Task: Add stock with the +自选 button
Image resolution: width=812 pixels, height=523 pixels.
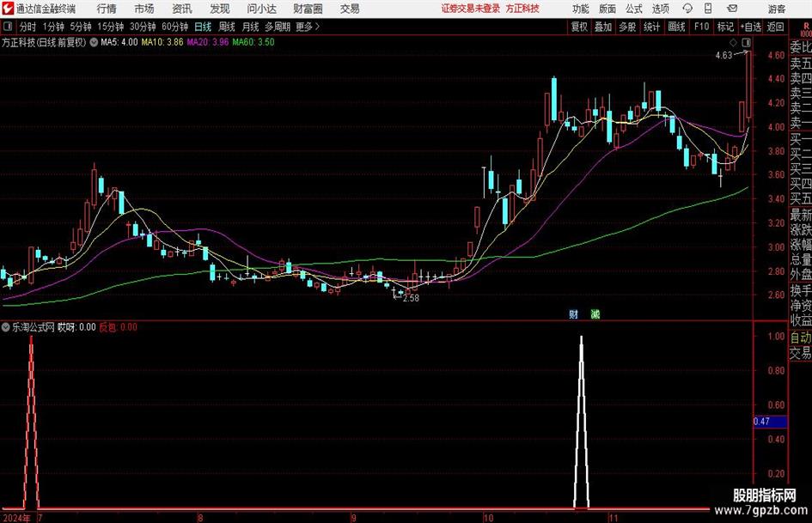Action: click(x=751, y=27)
